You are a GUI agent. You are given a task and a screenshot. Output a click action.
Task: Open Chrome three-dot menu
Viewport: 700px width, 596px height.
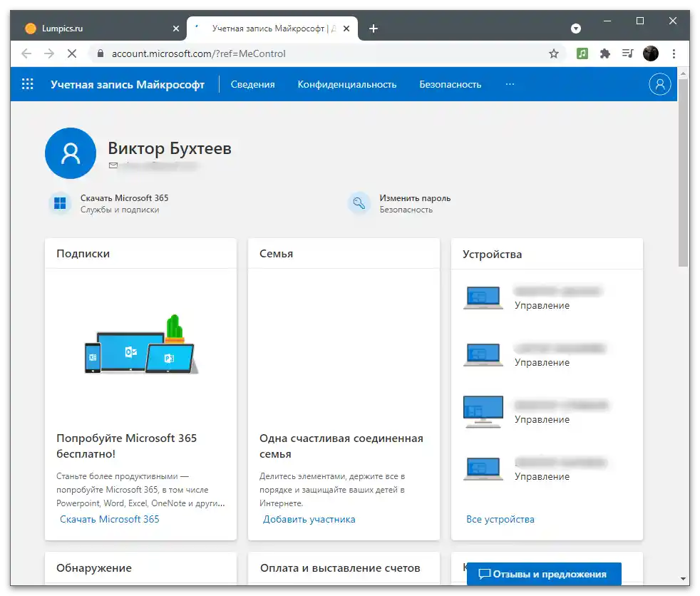(x=674, y=53)
